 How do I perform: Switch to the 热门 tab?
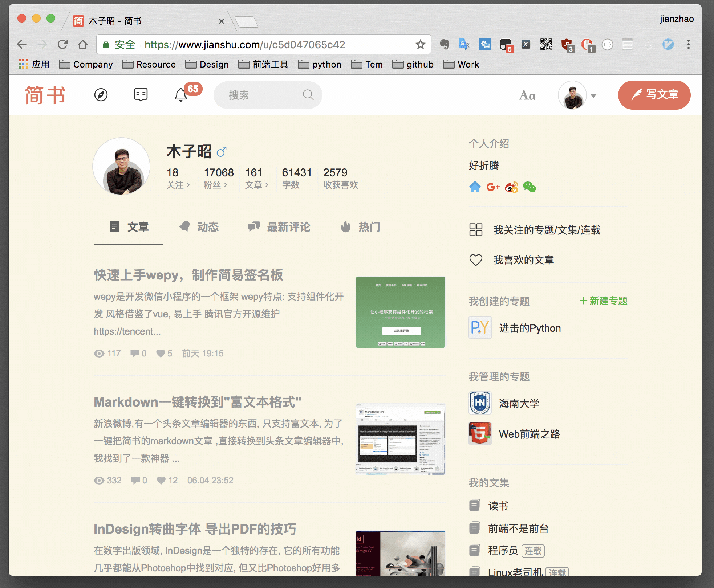tap(360, 227)
